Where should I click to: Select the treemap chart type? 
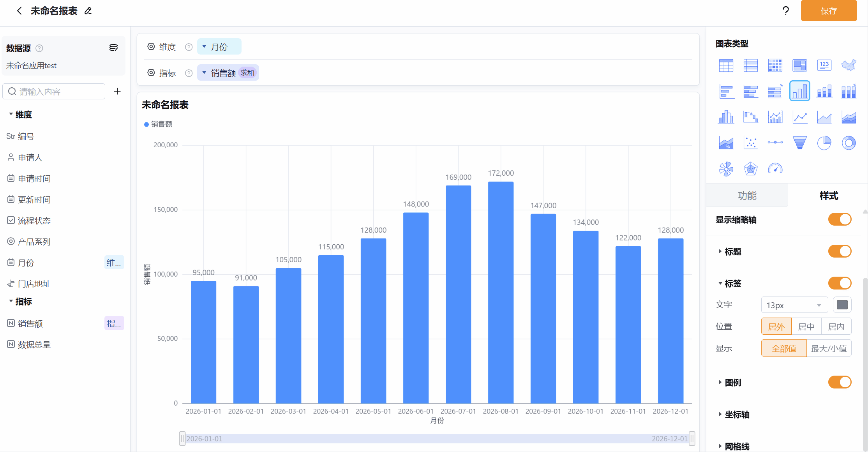point(799,65)
